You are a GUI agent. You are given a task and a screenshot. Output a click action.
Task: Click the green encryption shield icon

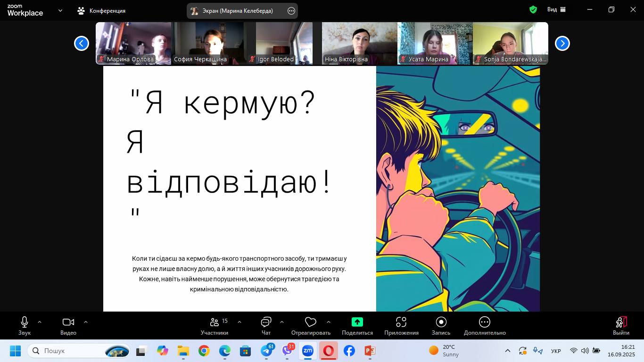[533, 10]
